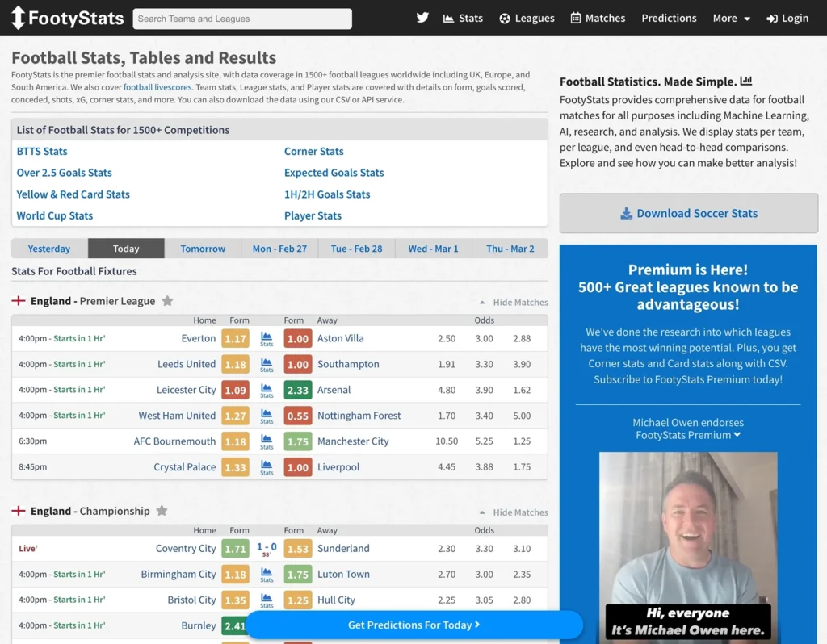Select the Thu - Mar 2 tab
The image size is (827, 644).
(x=510, y=249)
